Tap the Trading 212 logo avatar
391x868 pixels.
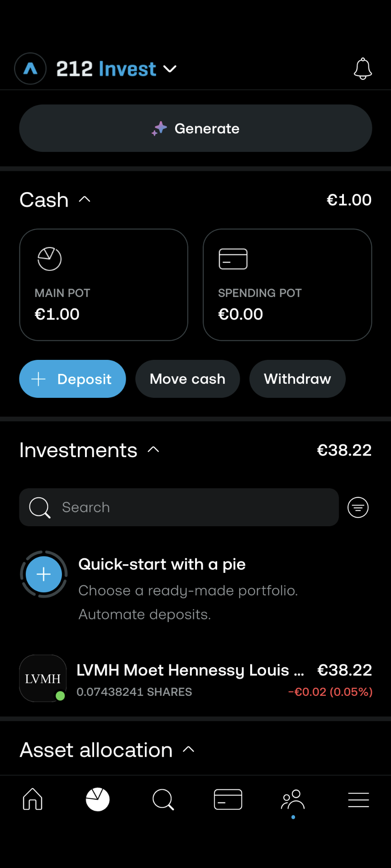tap(30, 69)
